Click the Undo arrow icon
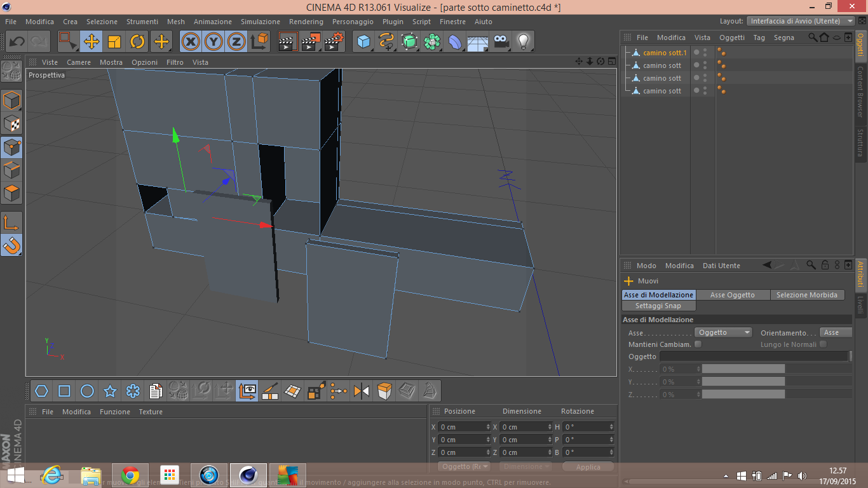Screen dimensions: 868x488 coord(17,42)
